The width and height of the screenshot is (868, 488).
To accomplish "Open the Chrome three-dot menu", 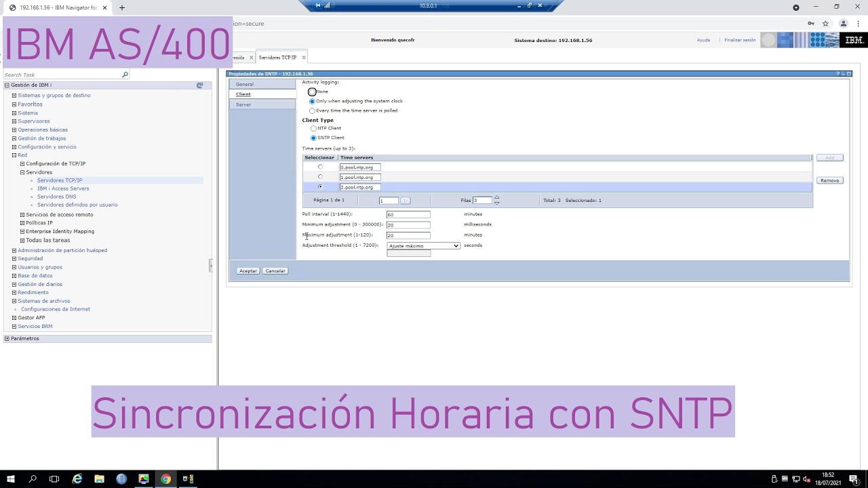I will pos(859,23).
